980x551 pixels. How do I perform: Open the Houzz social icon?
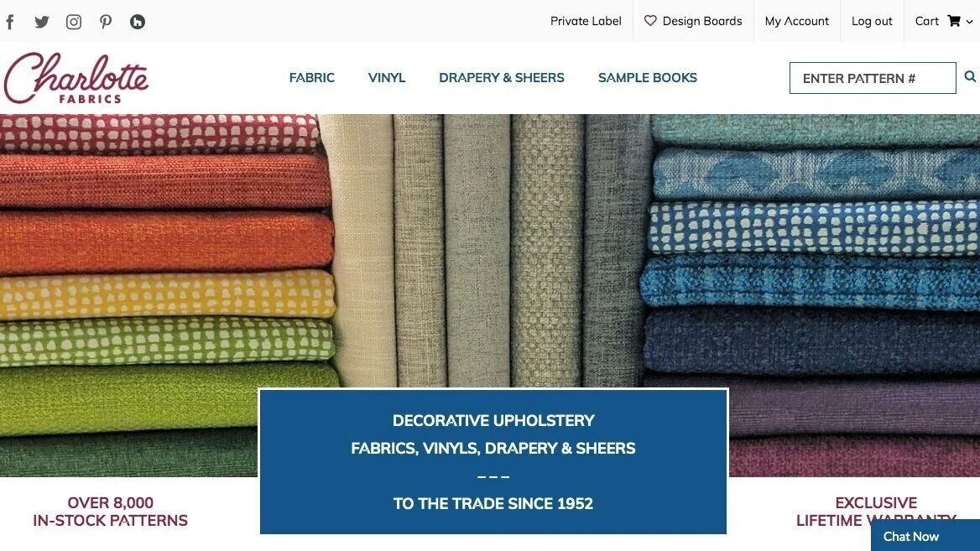click(x=138, y=22)
